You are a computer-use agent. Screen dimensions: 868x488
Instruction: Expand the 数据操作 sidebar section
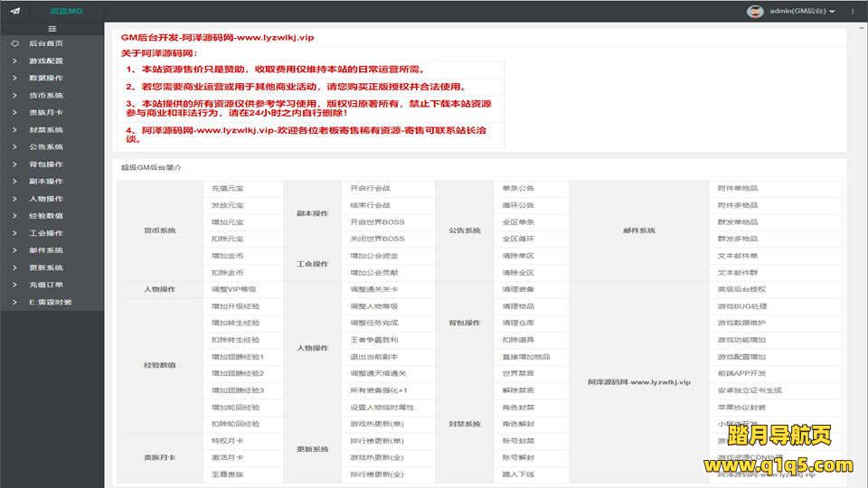click(x=45, y=78)
